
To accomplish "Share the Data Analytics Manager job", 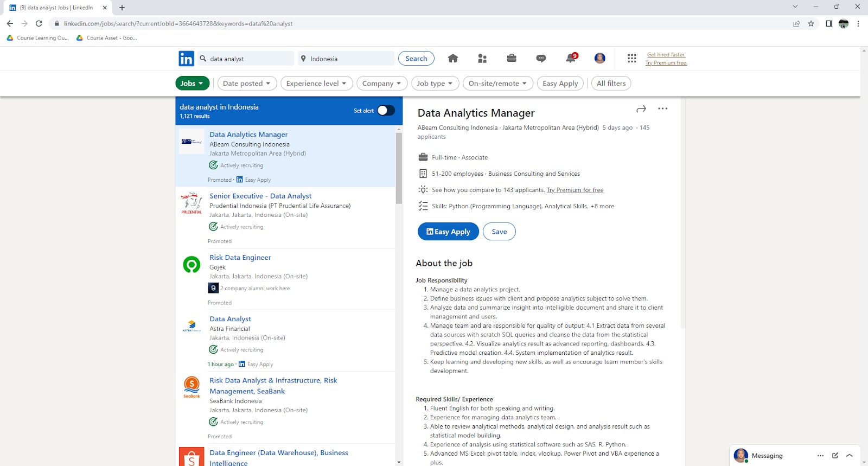I will [x=641, y=109].
